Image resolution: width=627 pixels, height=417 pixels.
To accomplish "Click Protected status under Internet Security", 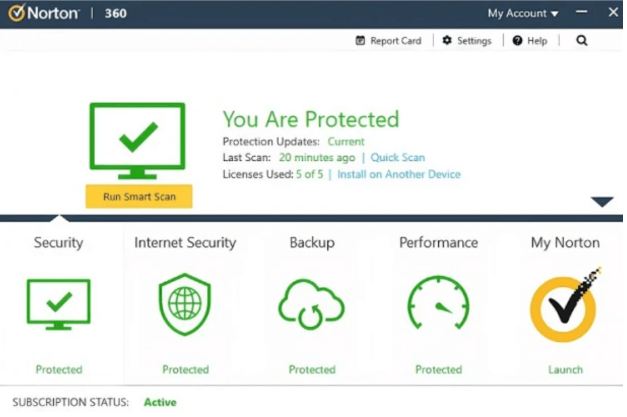I will pos(186,369).
